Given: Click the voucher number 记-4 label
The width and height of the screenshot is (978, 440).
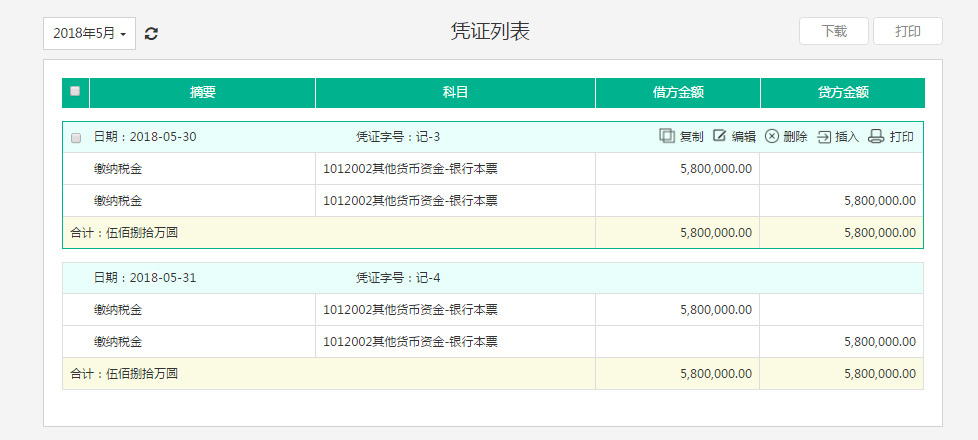Looking at the screenshot, I should pyautogui.click(x=398, y=278).
